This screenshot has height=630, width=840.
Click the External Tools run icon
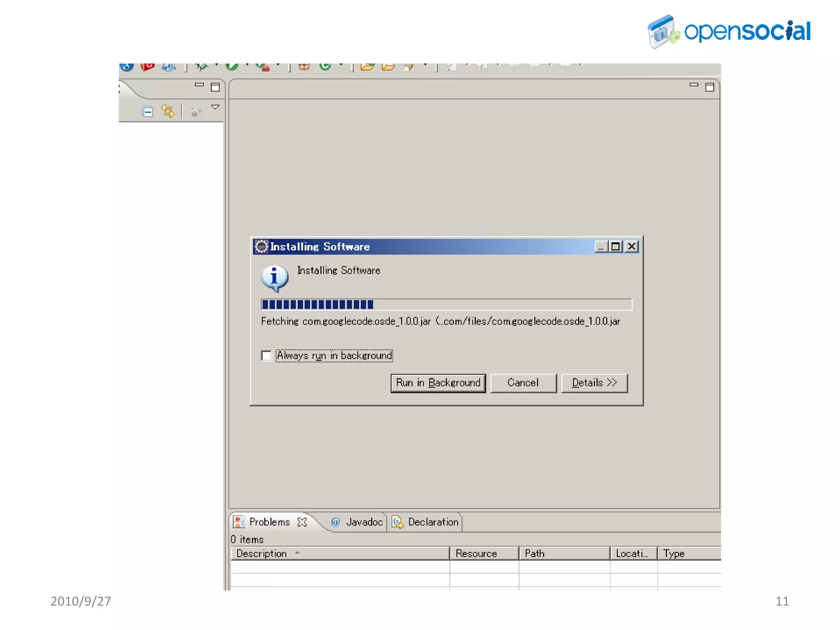(263, 66)
